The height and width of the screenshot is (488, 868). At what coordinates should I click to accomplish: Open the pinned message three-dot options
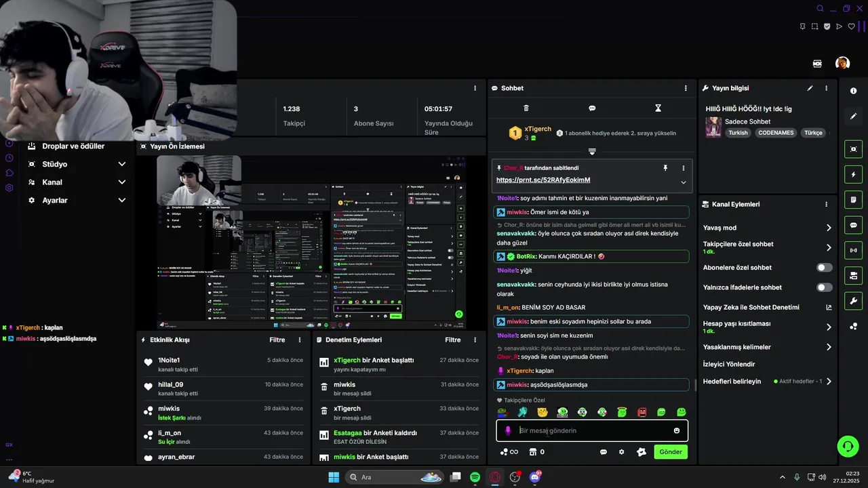tap(683, 168)
